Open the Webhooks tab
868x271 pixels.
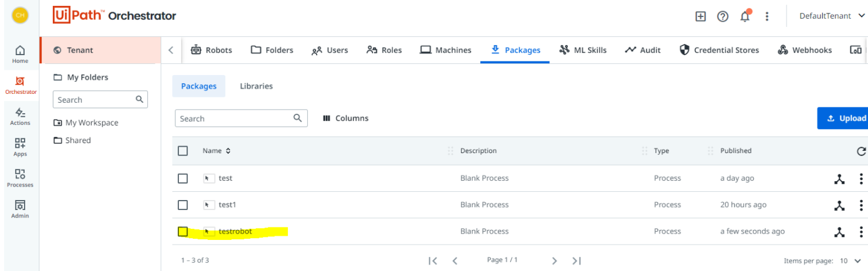(805, 50)
